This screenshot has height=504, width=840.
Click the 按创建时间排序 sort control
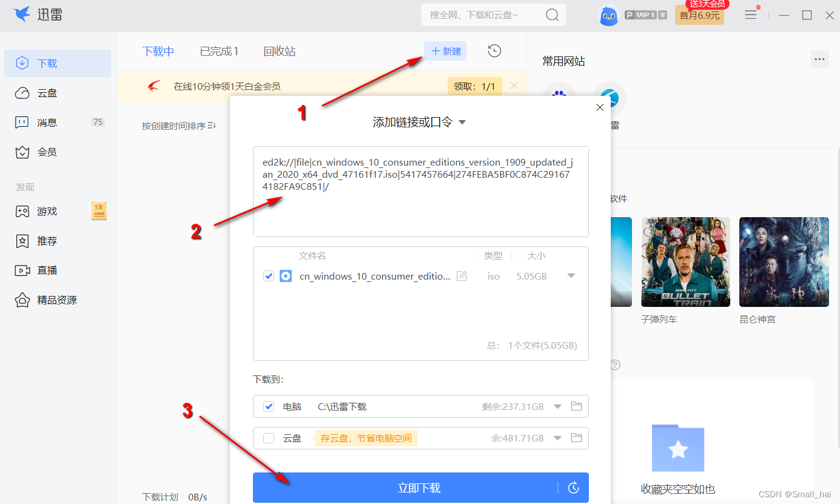[x=179, y=126]
